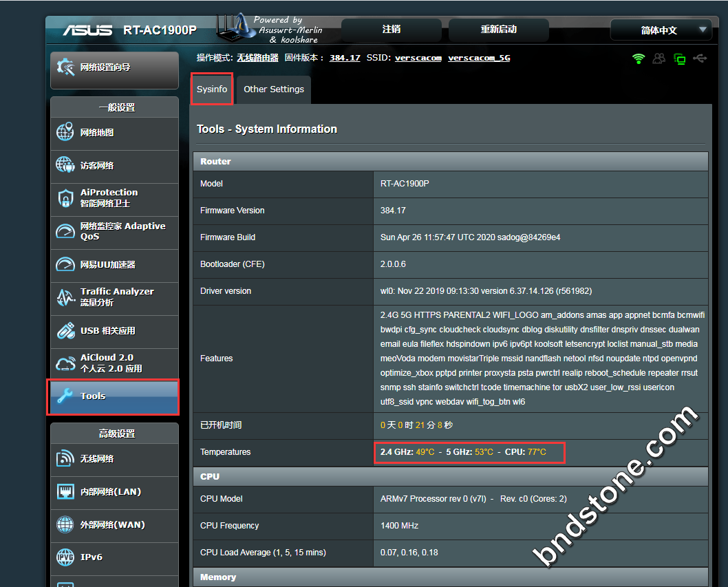Click the 重新启动 reboot button
This screenshot has width=728, height=587.
[499, 30]
